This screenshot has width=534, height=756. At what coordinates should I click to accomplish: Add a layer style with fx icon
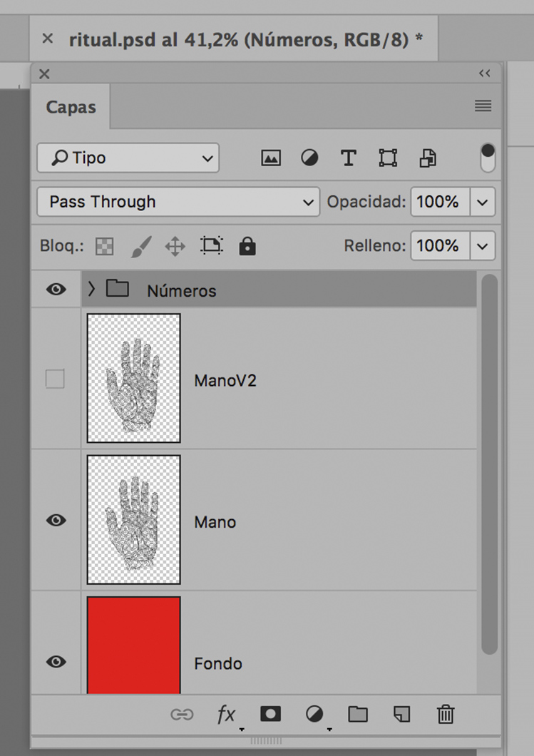pos(226,714)
